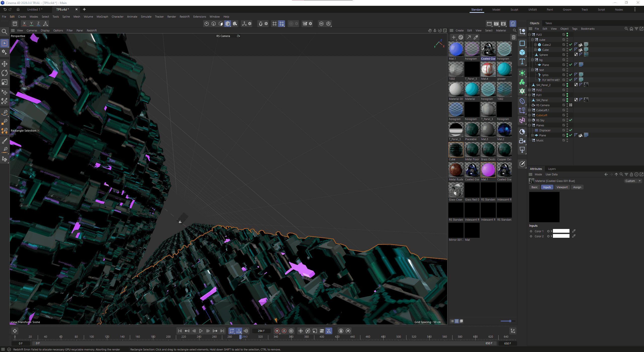The image size is (644, 352).
Task: Click the Render to Picture Viewer icon
Action: pos(496,24)
